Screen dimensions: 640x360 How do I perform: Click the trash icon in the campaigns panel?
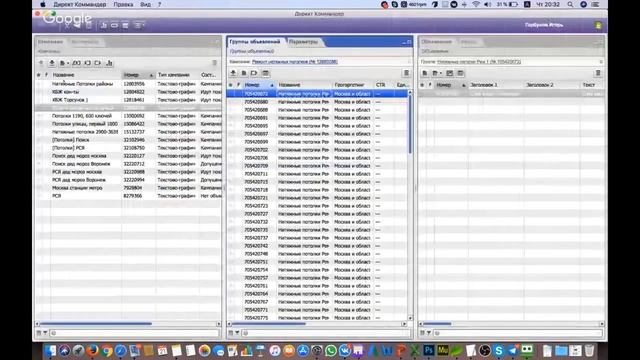[214, 63]
